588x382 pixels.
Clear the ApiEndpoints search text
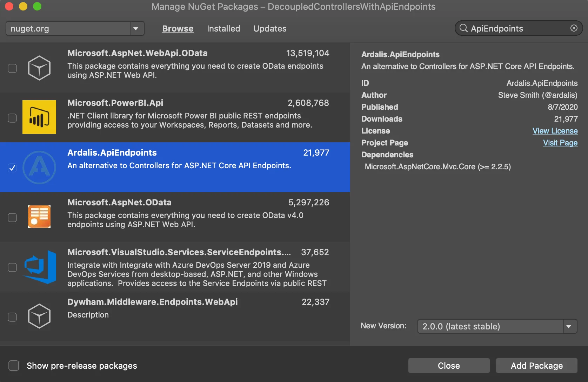(574, 28)
